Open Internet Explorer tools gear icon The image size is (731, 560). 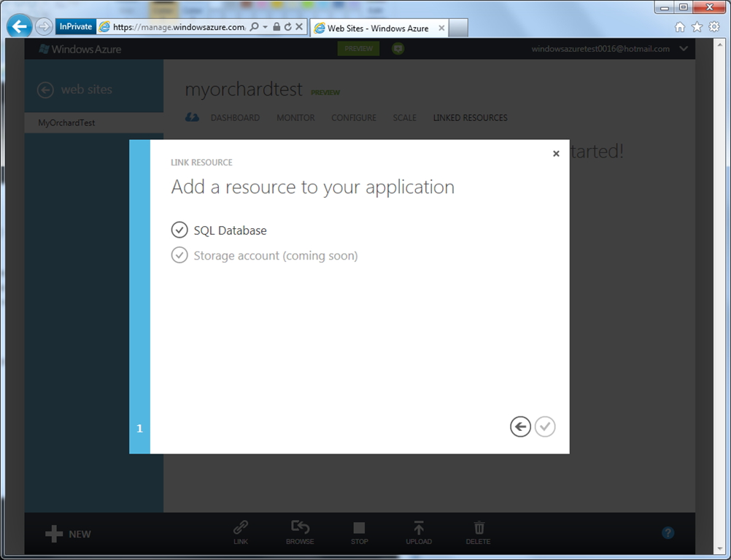coord(714,27)
